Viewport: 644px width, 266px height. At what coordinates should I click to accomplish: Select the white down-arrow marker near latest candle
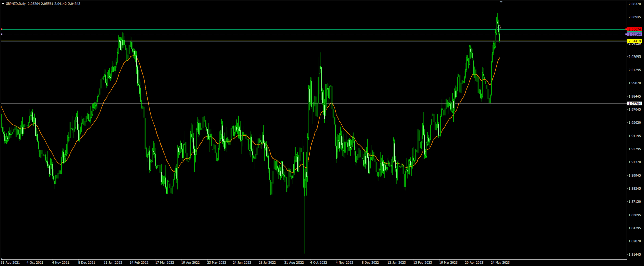point(499,27)
